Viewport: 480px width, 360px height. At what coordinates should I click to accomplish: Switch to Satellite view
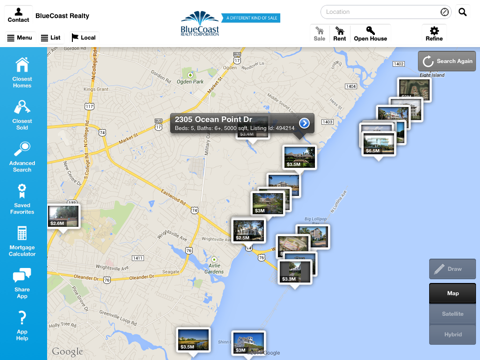[452, 314]
